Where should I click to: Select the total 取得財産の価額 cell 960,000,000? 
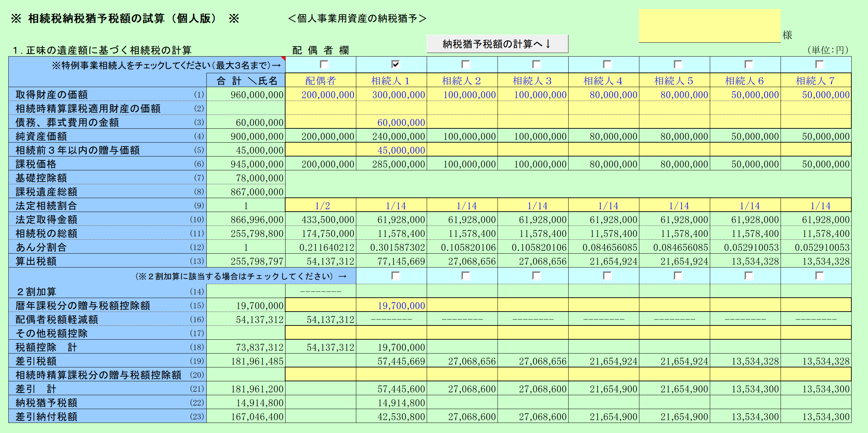click(246, 94)
